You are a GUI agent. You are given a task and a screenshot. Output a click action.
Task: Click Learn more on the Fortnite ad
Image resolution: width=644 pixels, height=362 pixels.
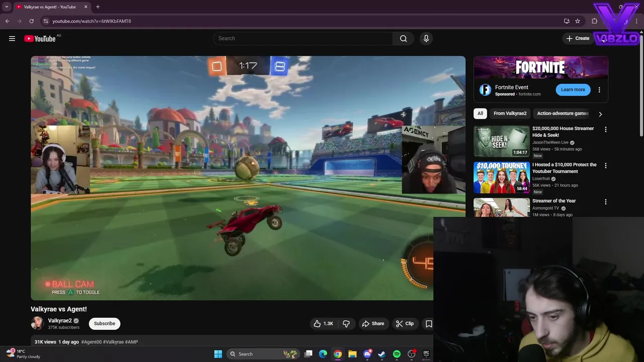click(x=573, y=89)
